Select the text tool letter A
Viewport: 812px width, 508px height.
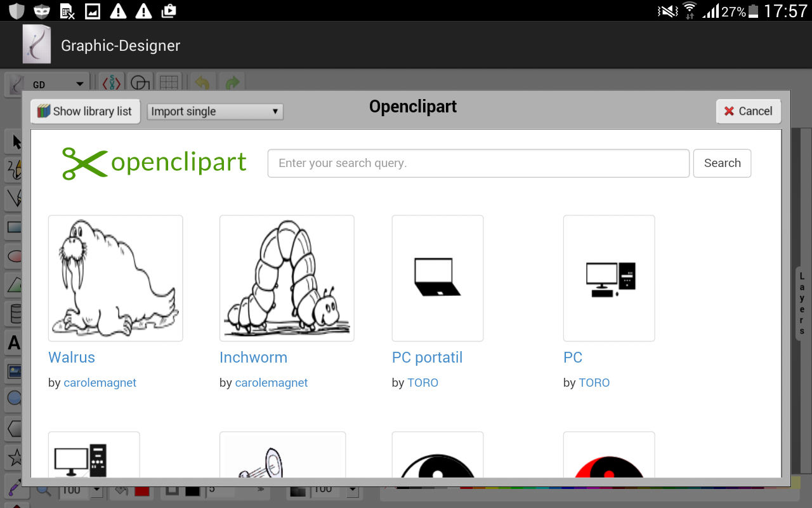click(15, 343)
